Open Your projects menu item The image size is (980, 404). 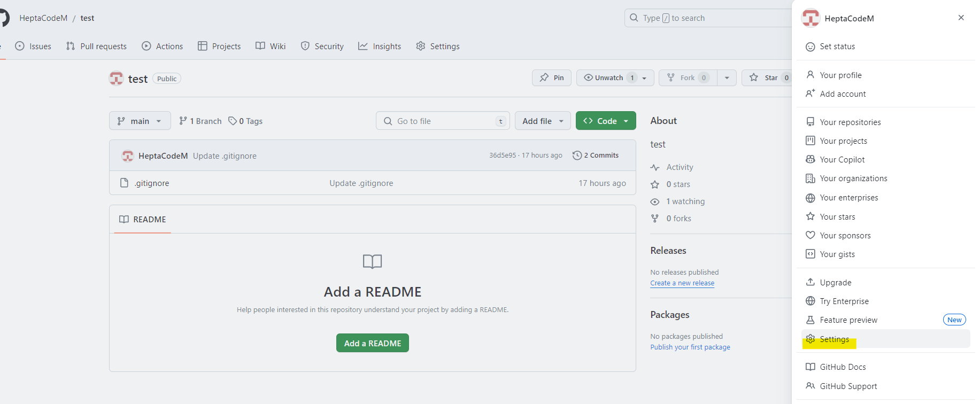pos(885,141)
